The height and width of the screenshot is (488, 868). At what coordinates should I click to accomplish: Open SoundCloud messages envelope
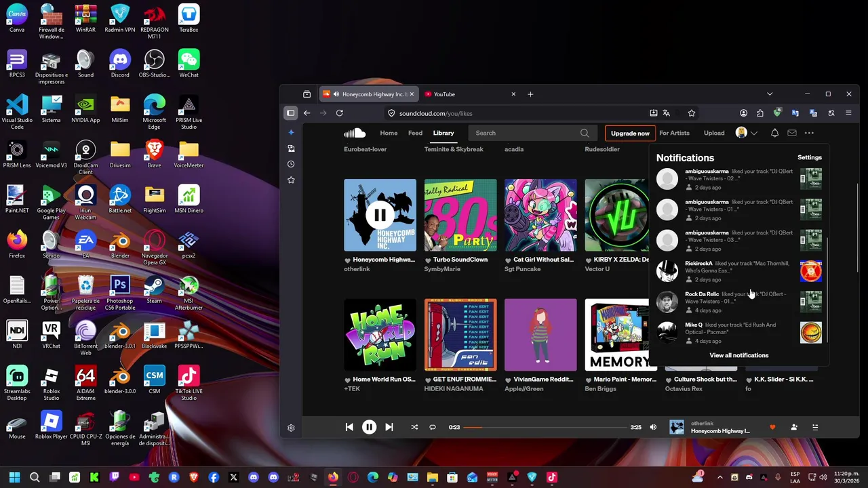(791, 133)
